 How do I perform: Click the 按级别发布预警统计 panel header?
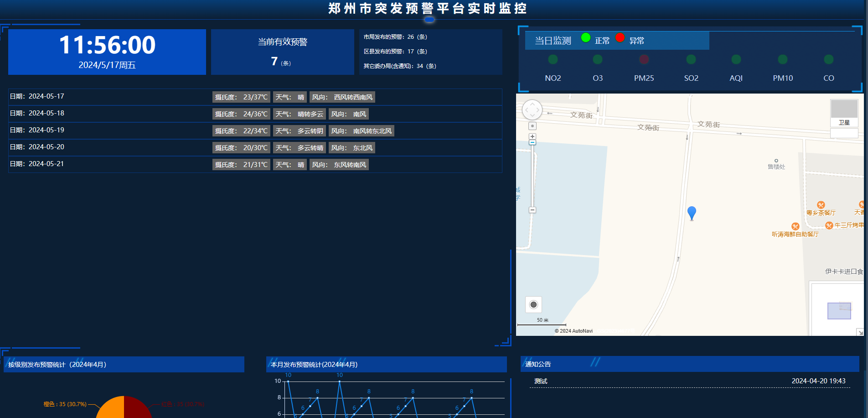pyautogui.click(x=124, y=365)
